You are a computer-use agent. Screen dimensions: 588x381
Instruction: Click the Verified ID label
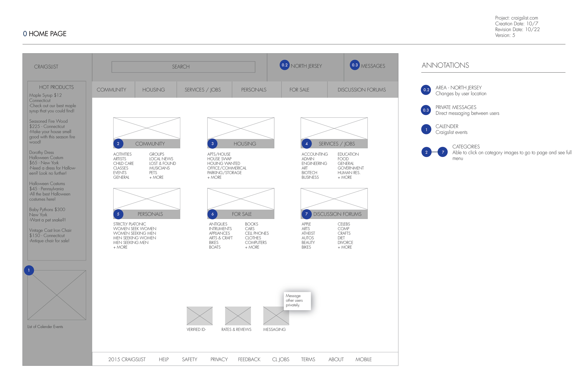(196, 329)
